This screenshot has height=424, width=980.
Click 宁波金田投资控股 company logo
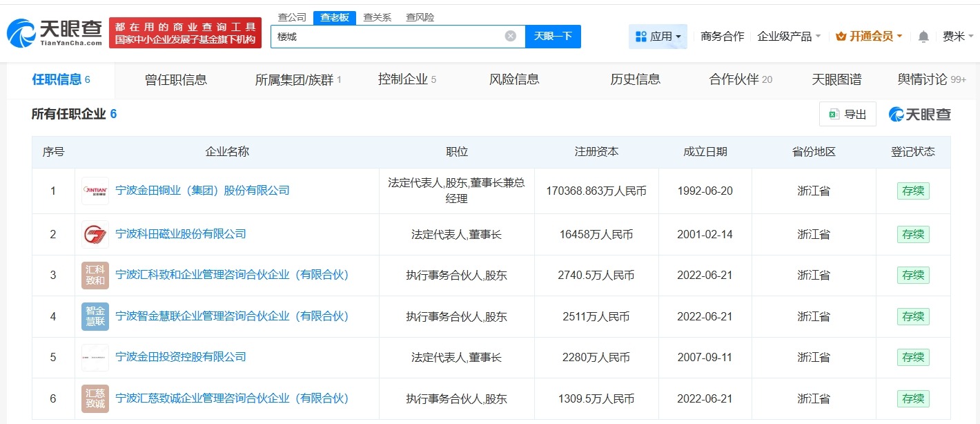coord(95,357)
